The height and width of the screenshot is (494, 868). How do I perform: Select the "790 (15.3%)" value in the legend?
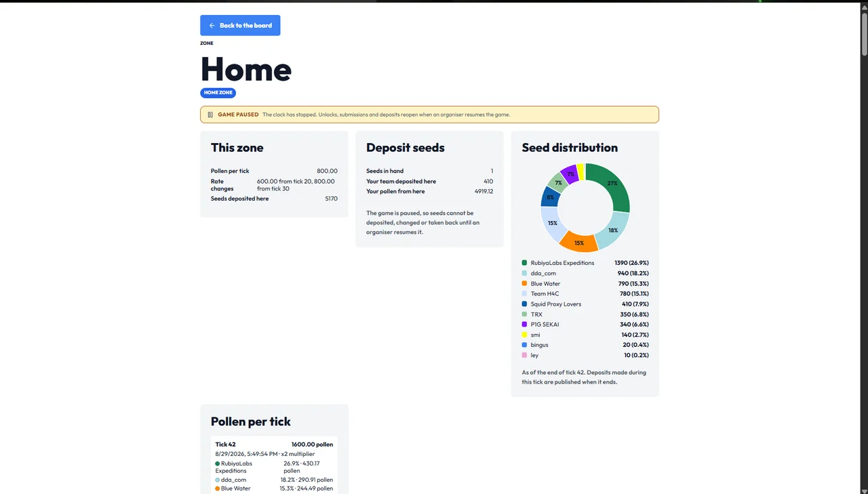pyautogui.click(x=633, y=283)
